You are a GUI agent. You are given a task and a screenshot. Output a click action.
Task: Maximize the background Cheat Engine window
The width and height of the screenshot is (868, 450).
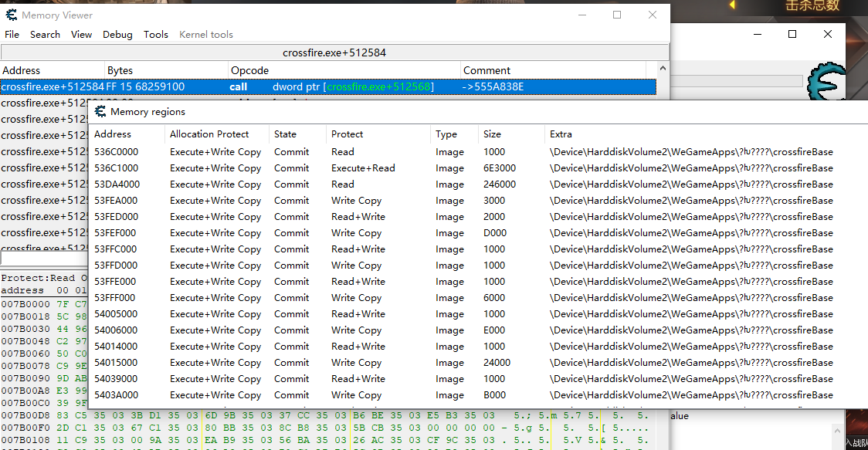[792, 34]
